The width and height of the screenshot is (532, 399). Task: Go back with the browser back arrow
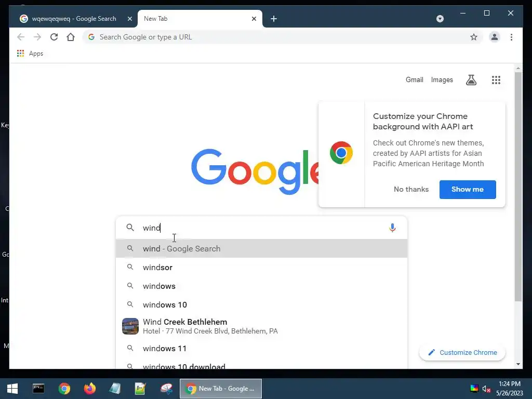click(21, 37)
